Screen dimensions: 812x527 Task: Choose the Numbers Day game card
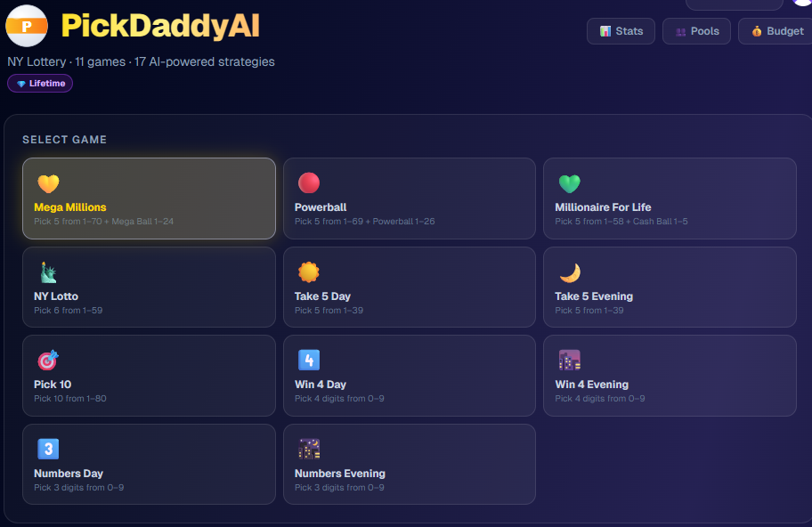(x=150, y=464)
